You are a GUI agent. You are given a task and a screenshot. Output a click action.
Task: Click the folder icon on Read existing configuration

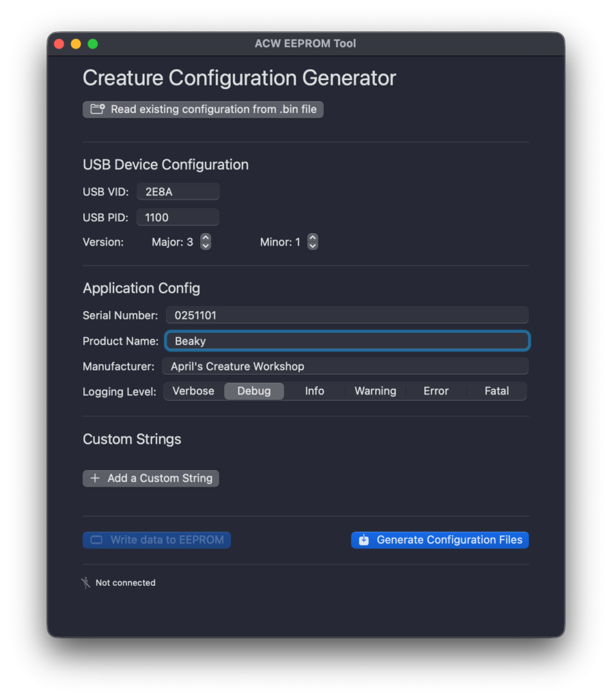pyautogui.click(x=98, y=109)
